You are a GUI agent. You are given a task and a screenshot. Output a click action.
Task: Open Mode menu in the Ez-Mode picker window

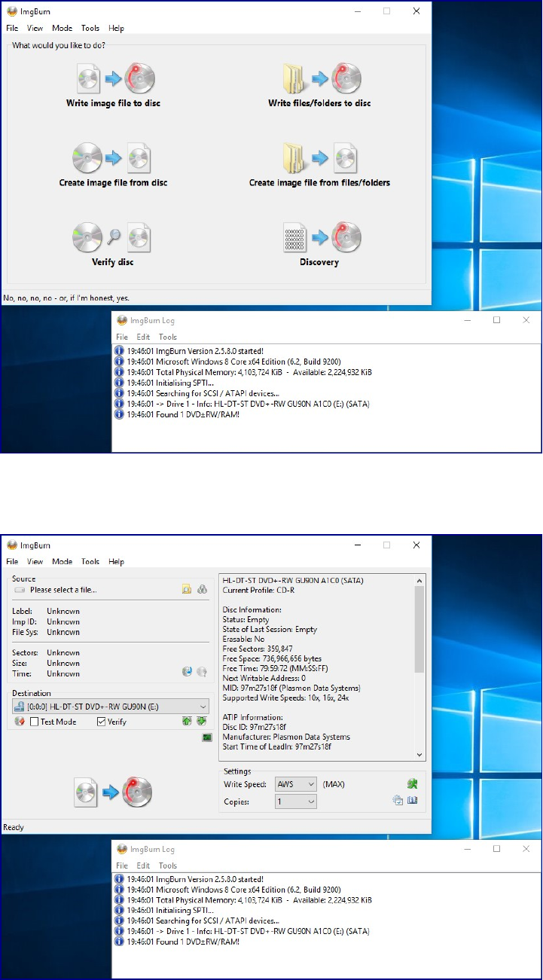(63, 28)
